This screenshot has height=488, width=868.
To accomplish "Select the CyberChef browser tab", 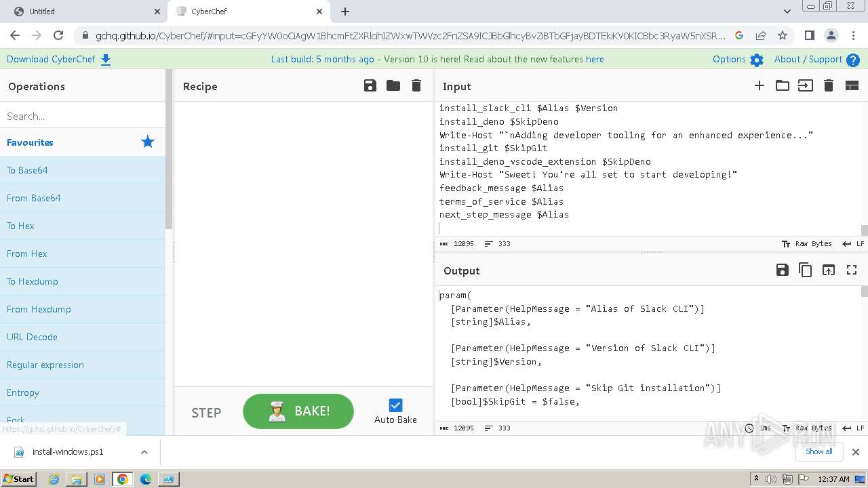I will click(x=248, y=12).
